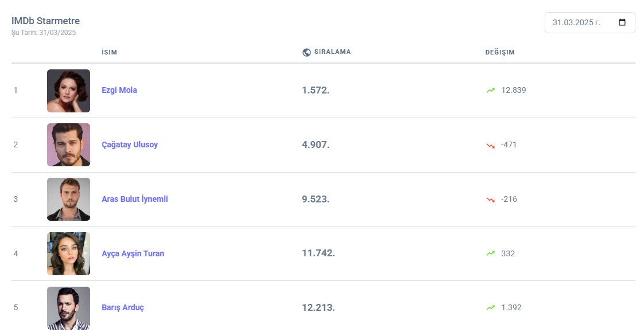This screenshot has width=644, height=332.
Task: Click Aras Bulut İynemli's portrait thumbnail
Action: pyautogui.click(x=68, y=199)
